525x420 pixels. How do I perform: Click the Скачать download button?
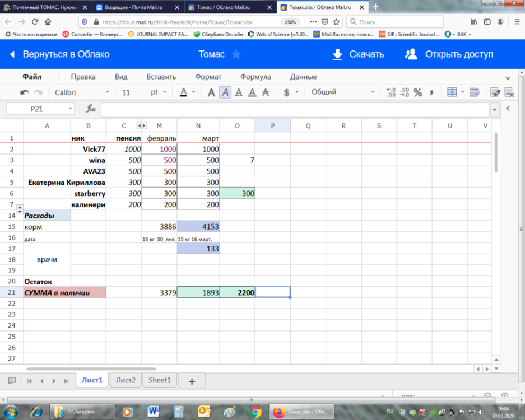358,54
